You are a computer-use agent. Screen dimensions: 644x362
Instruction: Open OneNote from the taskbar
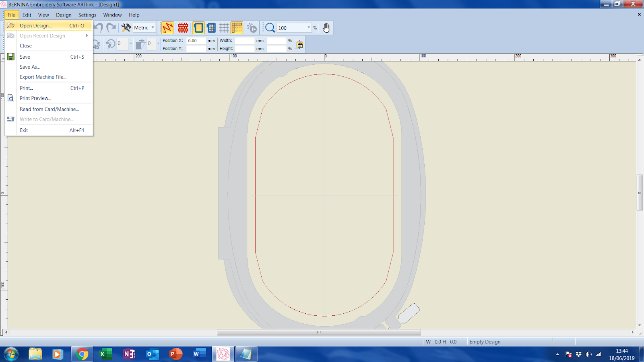(x=129, y=354)
